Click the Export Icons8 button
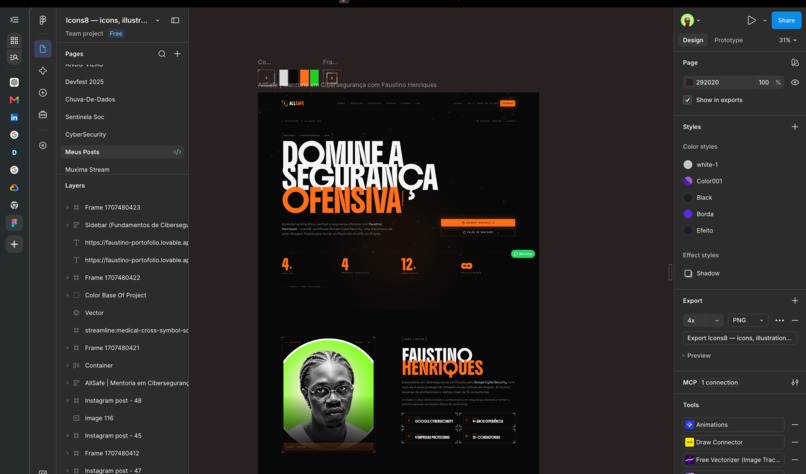The height and width of the screenshot is (474, 806). (739, 338)
